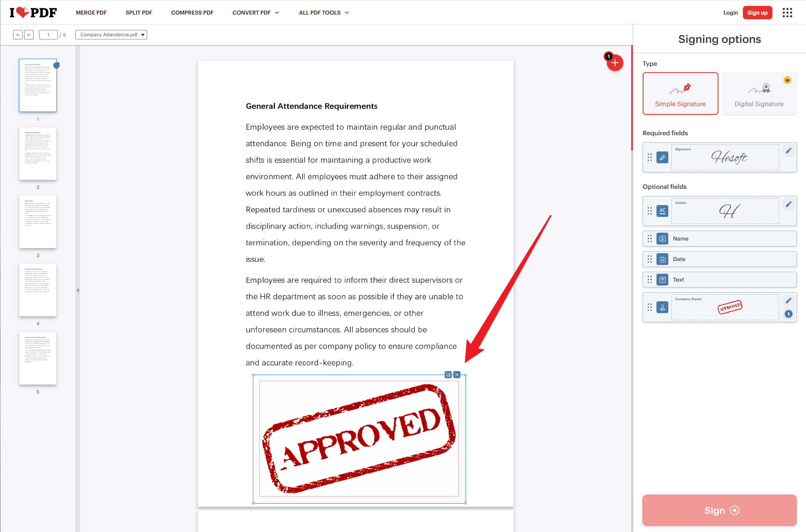Image resolution: width=806 pixels, height=532 pixels.
Task: Select Simple Signature type
Action: pyautogui.click(x=680, y=93)
